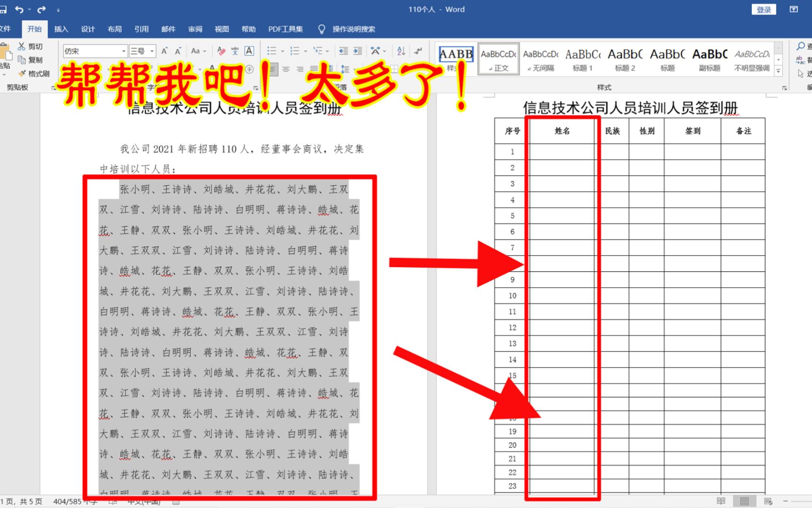The width and height of the screenshot is (812, 508).
Task: Toggle Show/Hide paragraph marks
Action: [x=418, y=51]
